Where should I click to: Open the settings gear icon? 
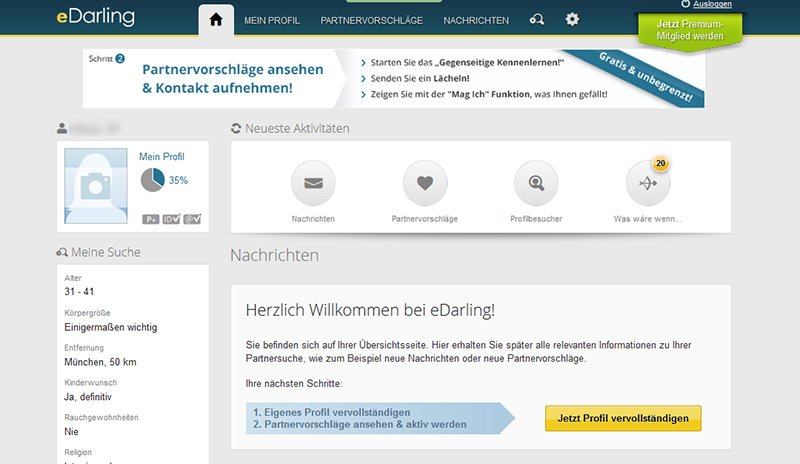tap(572, 20)
